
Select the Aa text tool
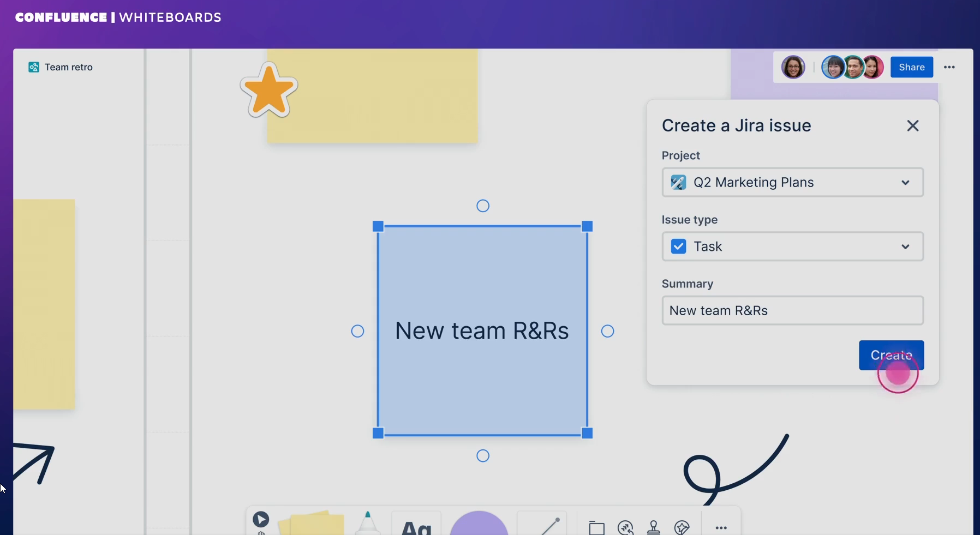click(416, 526)
